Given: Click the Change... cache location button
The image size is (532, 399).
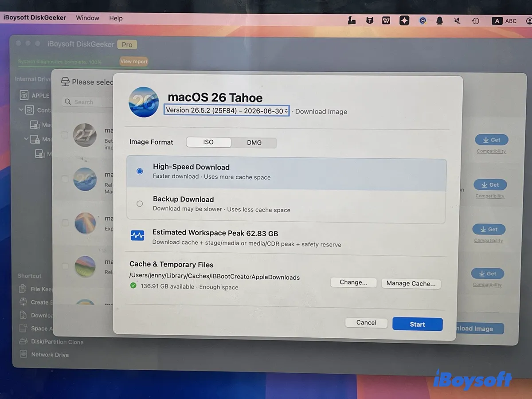Looking at the screenshot, I should tap(353, 282).
